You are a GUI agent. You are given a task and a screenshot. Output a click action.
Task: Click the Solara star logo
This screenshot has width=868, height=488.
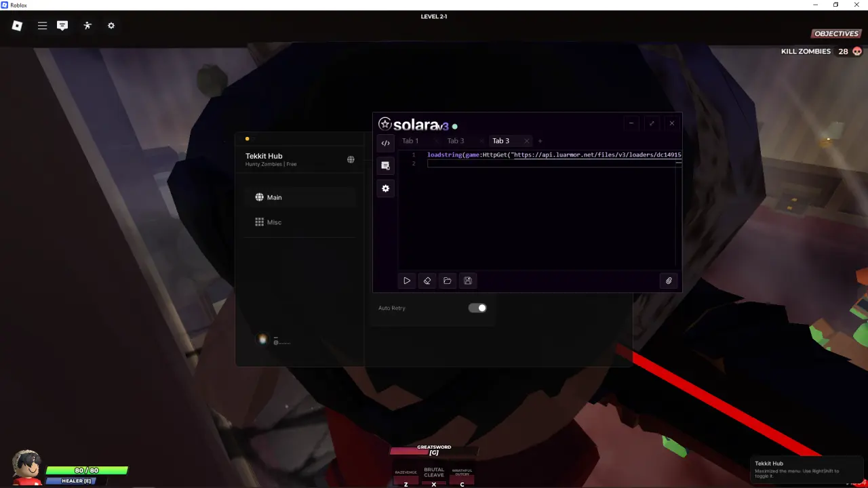(385, 124)
